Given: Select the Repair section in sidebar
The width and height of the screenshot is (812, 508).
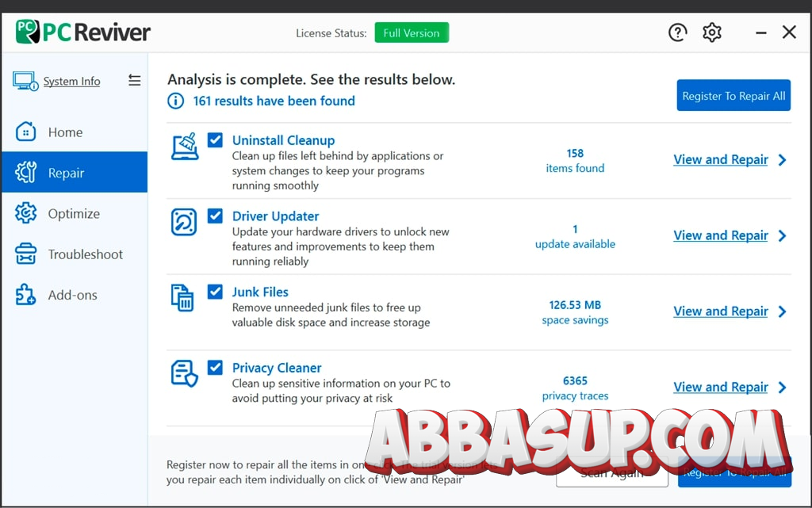Looking at the screenshot, I should pyautogui.click(x=75, y=172).
